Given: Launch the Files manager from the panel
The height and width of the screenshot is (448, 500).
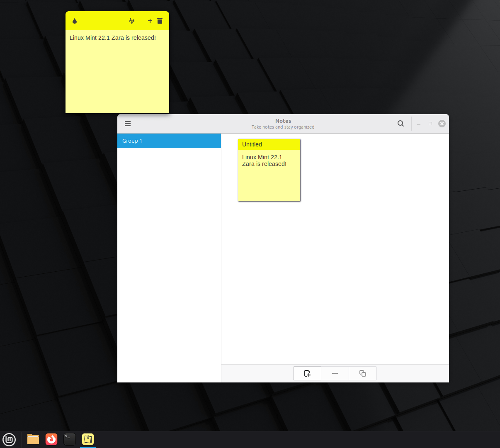Looking at the screenshot, I should (33, 439).
